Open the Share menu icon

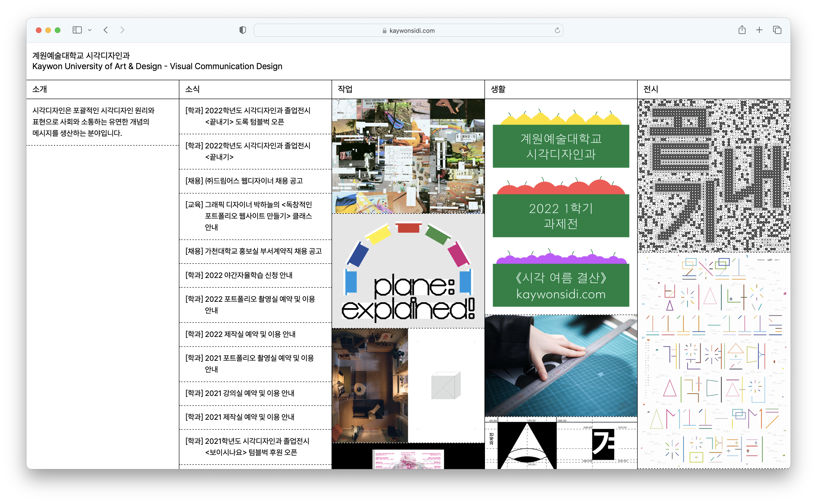click(742, 30)
